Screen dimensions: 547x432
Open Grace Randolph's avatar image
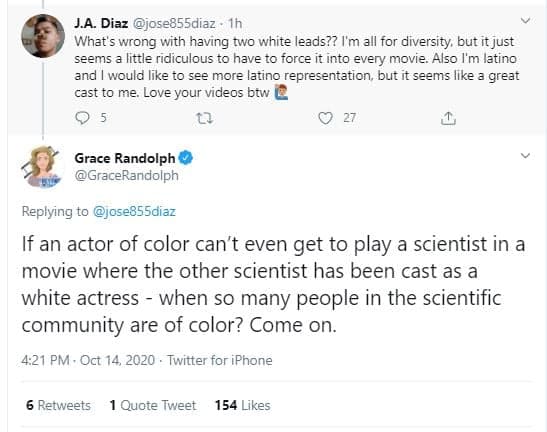43,167
